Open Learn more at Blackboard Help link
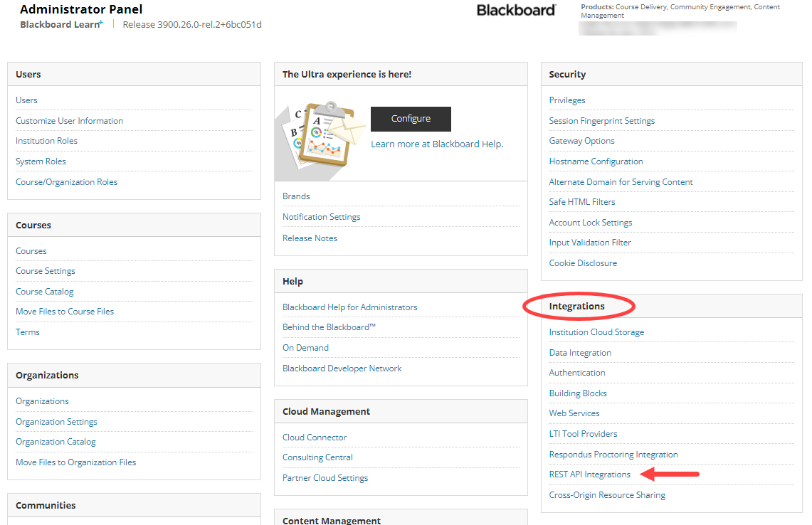The image size is (812, 525). [x=436, y=144]
